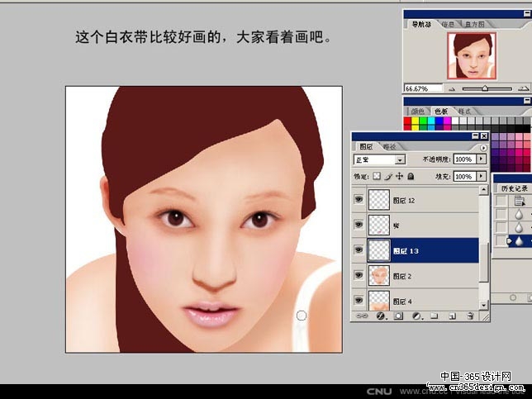Screen dimensions: 532x399
Task: Lock image pixels brush icon
Action: click(388, 176)
